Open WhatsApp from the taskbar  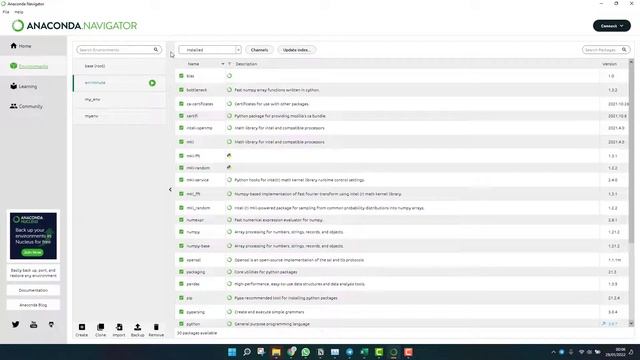click(x=306, y=352)
